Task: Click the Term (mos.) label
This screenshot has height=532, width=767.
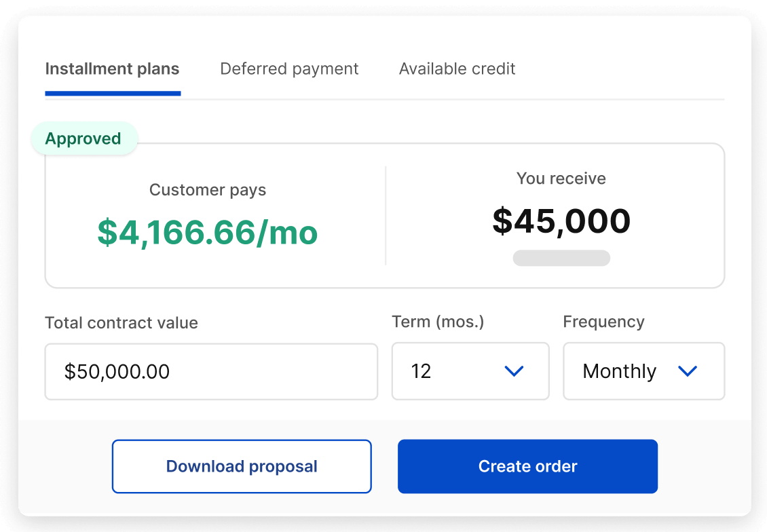Action: click(438, 322)
